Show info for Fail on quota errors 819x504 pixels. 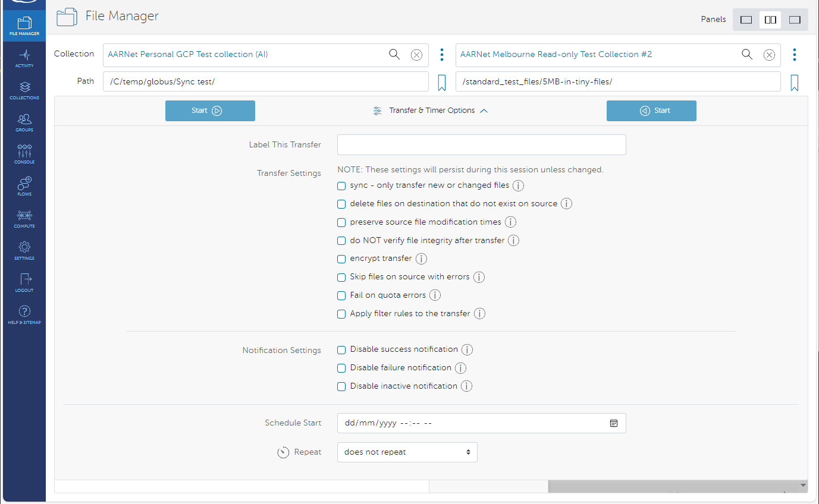435,295
